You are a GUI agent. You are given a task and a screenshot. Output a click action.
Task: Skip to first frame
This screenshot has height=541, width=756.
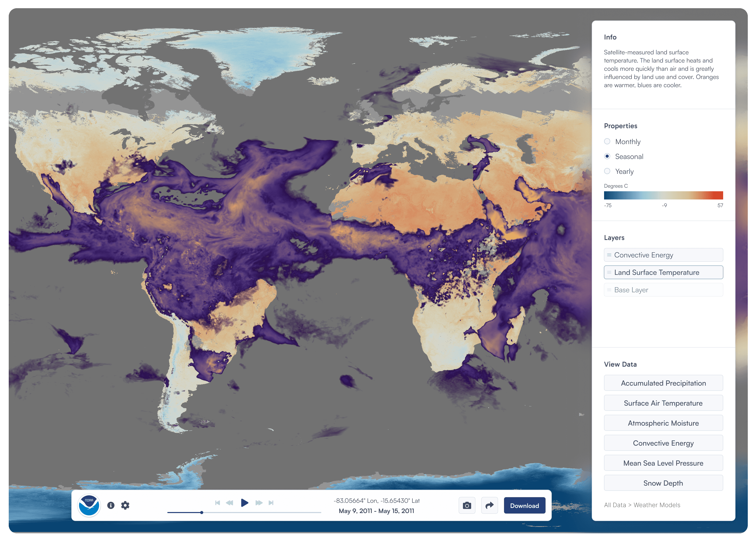(x=218, y=503)
